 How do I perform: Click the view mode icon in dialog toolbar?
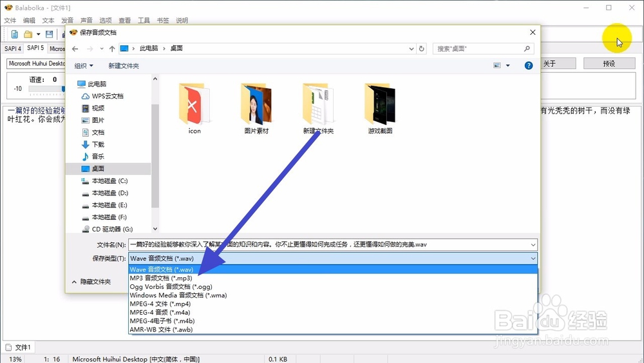(497, 65)
